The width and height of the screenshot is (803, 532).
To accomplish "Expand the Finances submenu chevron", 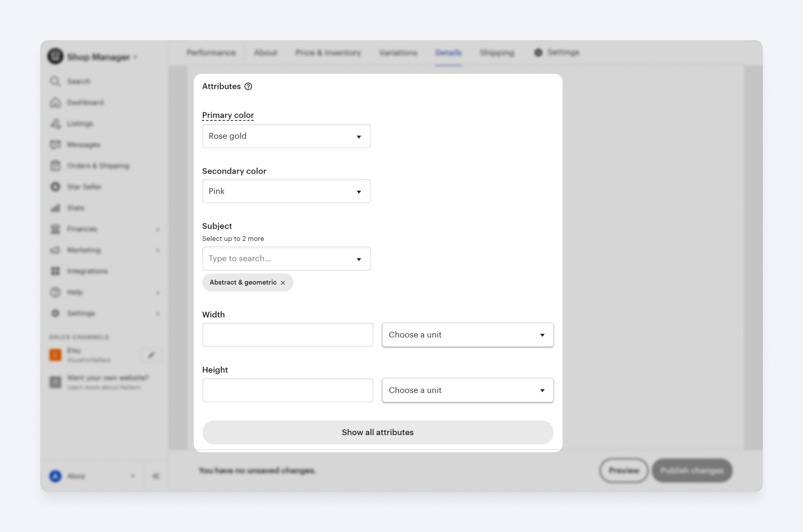I will (x=158, y=229).
